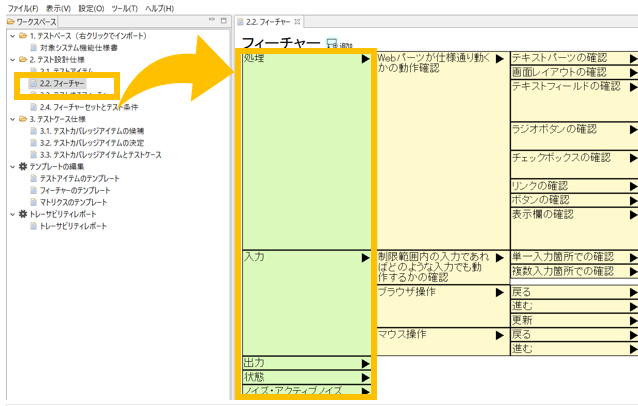This screenshot has height=406, width=638.
Task: Close the 2.2. フィーチャー editor tab
Action: pyautogui.click(x=297, y=22)
